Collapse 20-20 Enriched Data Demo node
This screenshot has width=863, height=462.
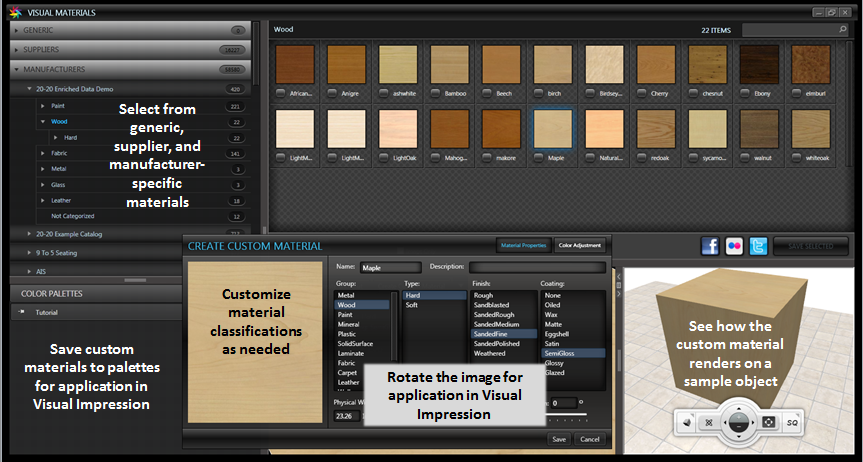(30, 89)
